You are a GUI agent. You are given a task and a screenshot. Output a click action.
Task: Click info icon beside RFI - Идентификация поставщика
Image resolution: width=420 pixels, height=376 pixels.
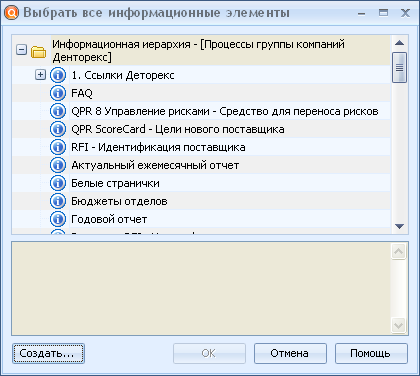point(58,147)
